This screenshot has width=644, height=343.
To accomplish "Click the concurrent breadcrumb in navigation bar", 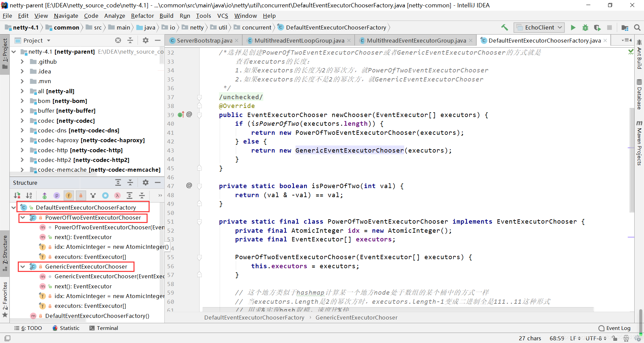I will click(253, 27).
